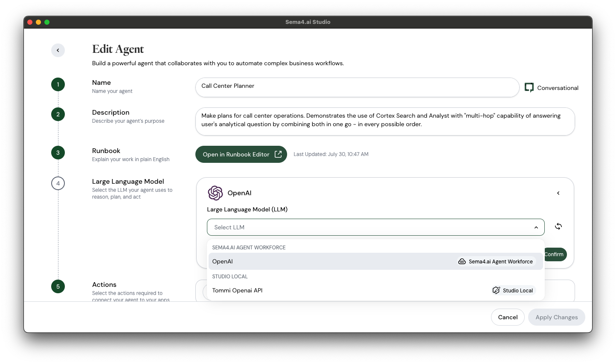Image resolution: width=616 pixels, height=364 pixels.
Task: Open in Runbook Editor
Action: 241,154
